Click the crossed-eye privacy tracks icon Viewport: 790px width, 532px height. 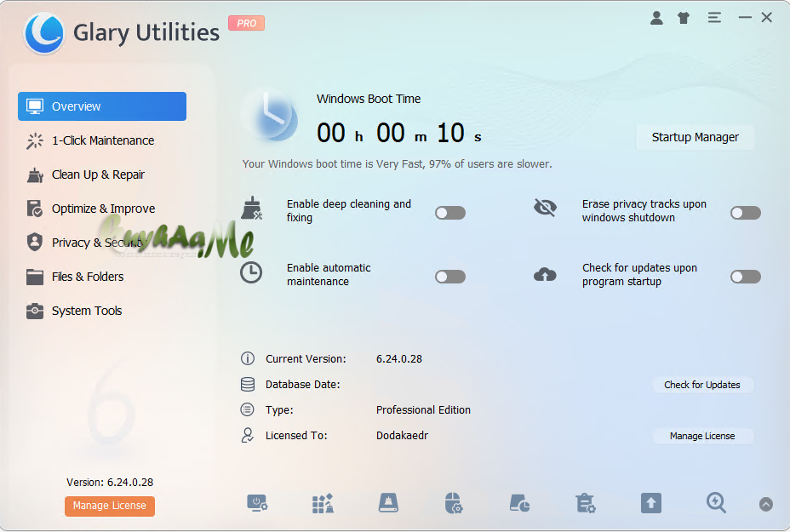545,207
